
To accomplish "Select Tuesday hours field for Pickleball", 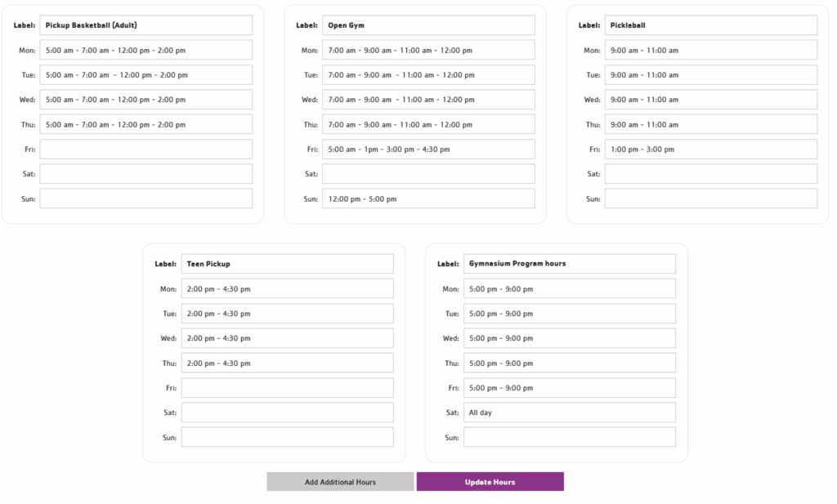I will [711, 74].
